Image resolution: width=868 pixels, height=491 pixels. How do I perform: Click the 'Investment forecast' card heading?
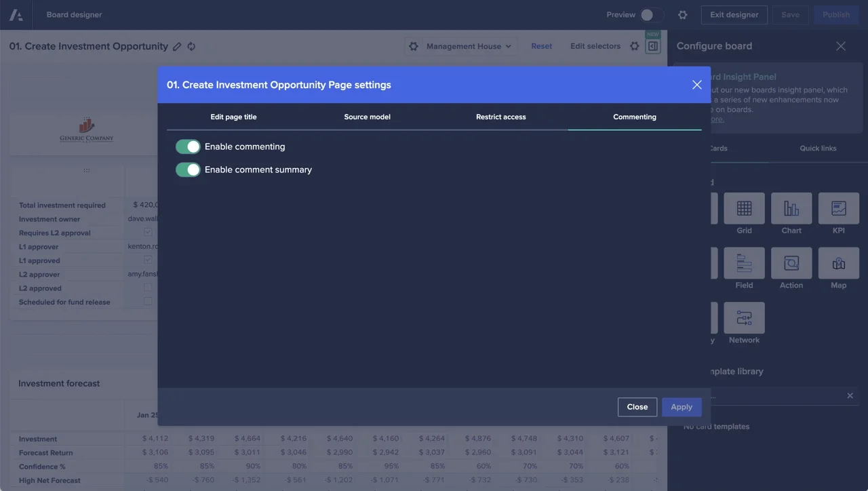tap(59, 383)
